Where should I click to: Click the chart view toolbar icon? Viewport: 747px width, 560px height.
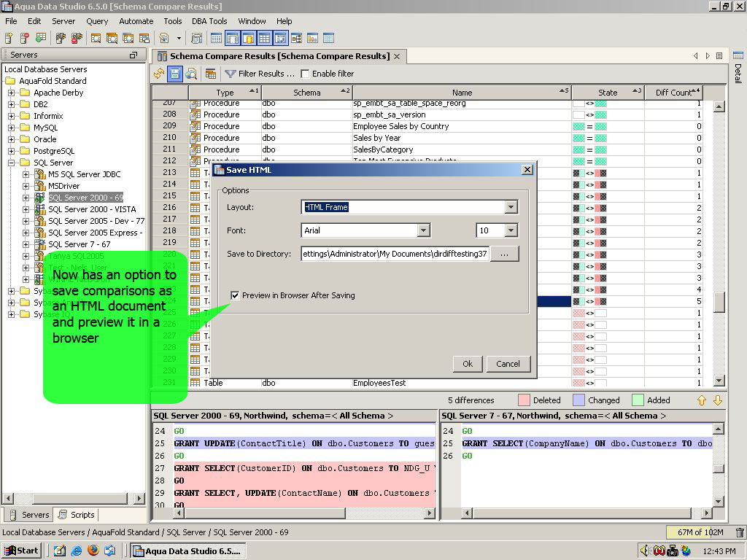(312, 38)
